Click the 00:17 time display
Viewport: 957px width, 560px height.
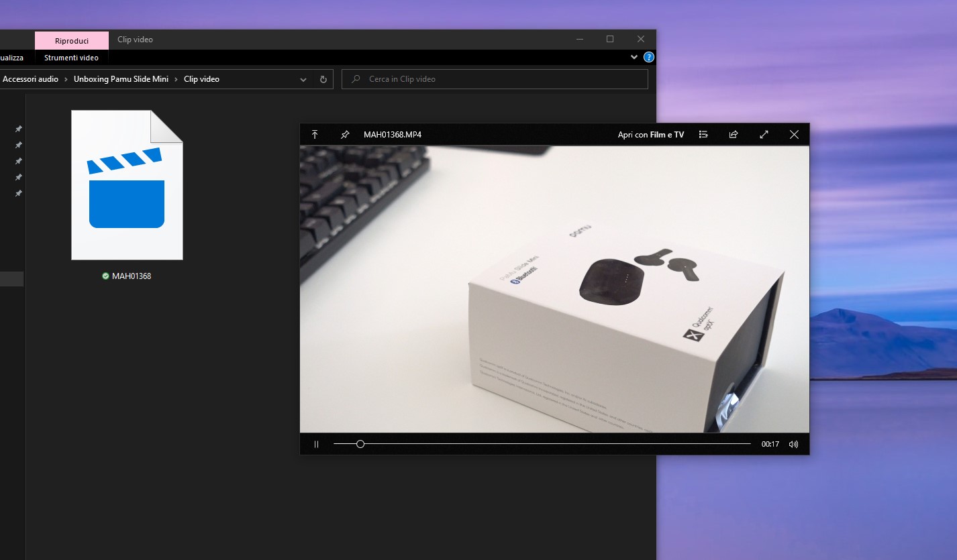pyautogui.click(x=770, y=444)
